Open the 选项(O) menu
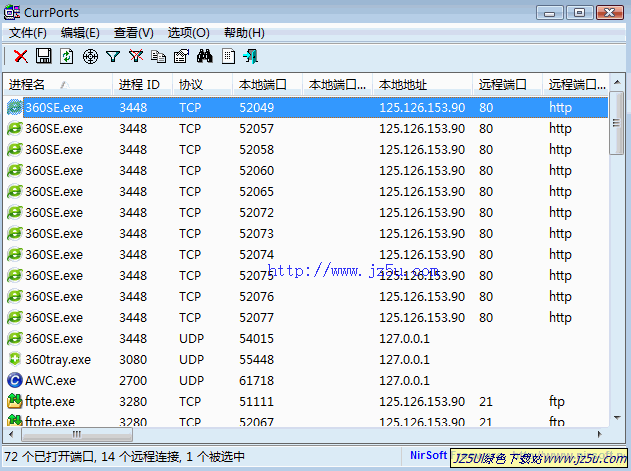Viewport: 631px width, 471px height. point(188,33)
